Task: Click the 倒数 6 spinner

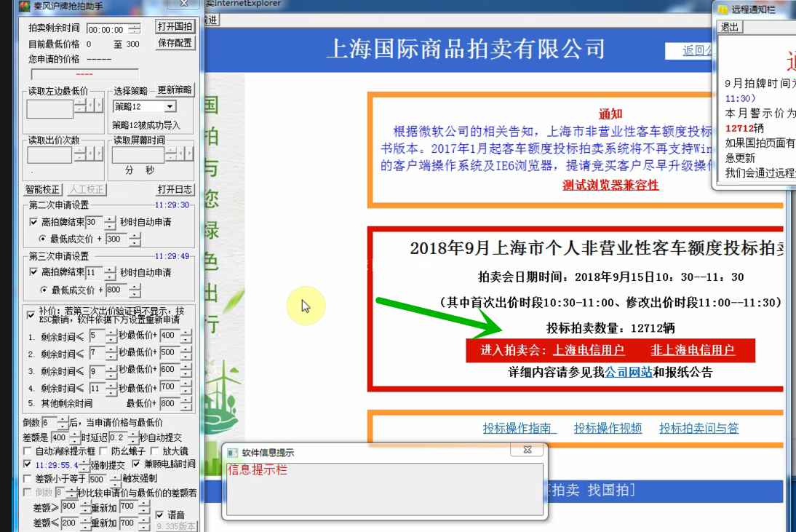Action: 63,422
